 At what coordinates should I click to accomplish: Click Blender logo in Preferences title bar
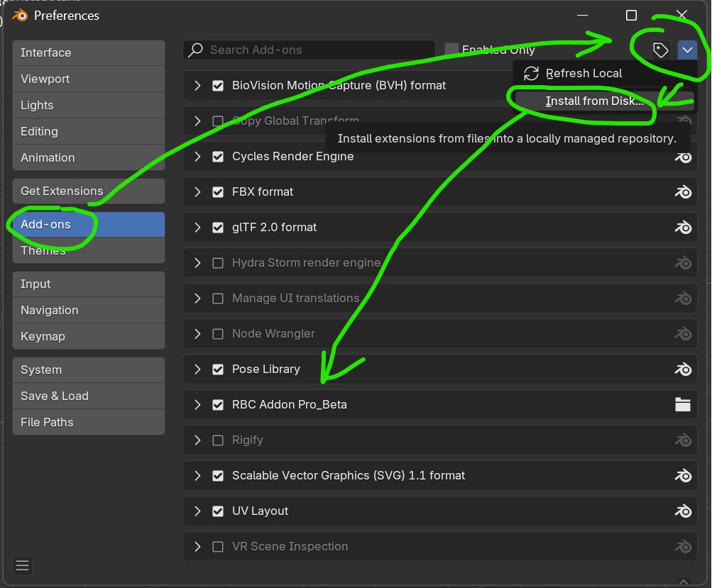pos(21,16)
